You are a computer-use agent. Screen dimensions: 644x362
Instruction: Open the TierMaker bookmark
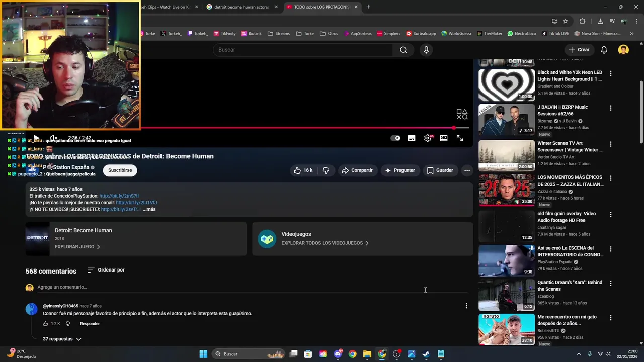489,34
